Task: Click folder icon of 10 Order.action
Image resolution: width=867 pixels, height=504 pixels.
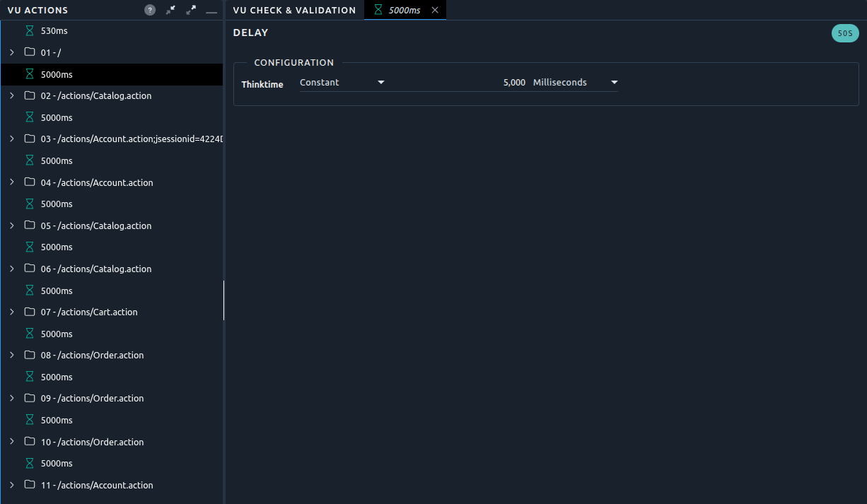Action: [30, 441]
